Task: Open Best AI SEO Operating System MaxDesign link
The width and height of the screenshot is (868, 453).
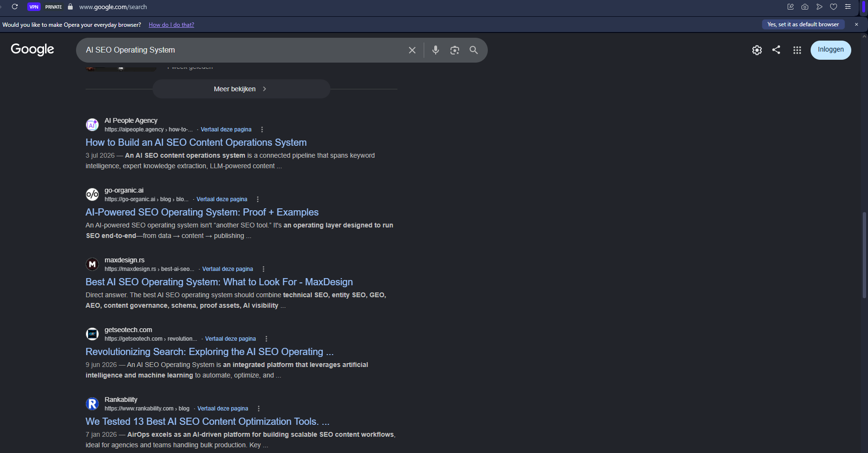Action: (219, 282)
